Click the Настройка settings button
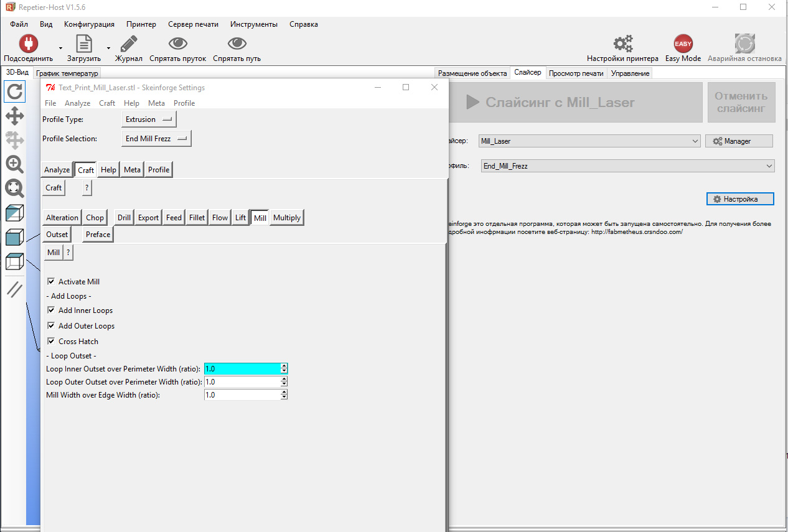 click(x=740, y=199)
